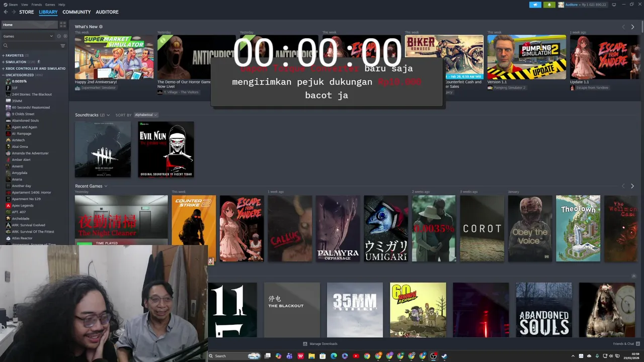Open Friends & Chat panel
Viewport: 644px width, 362px height.
pos(626,344)
